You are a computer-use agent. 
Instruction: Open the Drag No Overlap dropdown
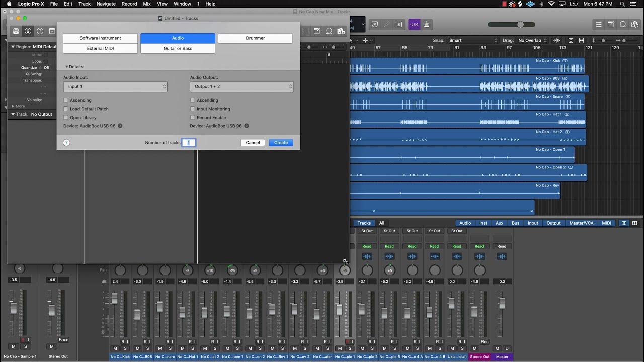(x=532, y=40)
